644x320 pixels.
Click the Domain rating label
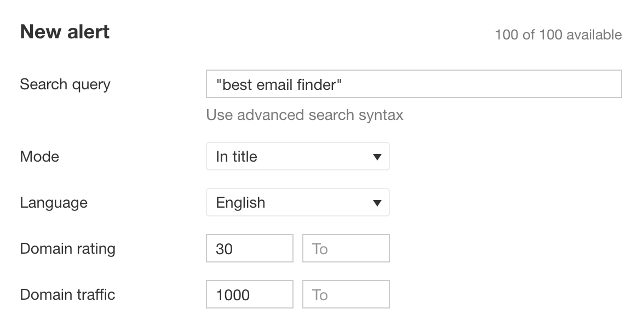67,248
